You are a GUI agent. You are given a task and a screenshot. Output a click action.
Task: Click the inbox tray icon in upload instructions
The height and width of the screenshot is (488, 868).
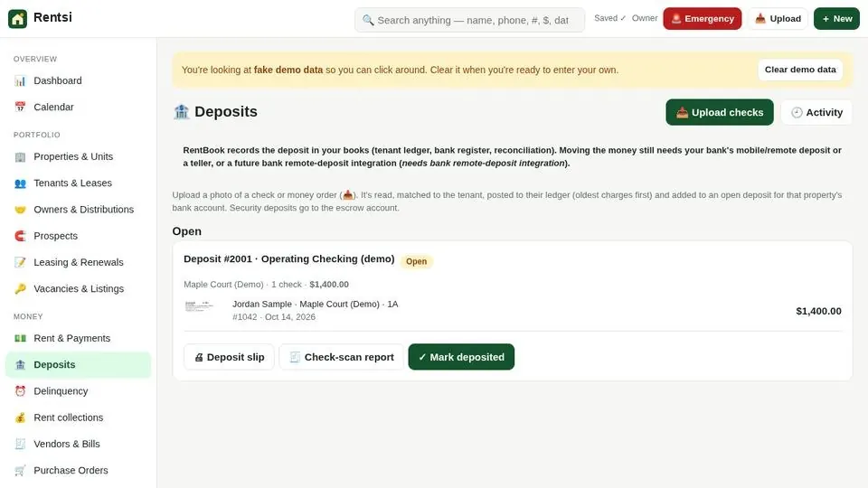point(347,195)
